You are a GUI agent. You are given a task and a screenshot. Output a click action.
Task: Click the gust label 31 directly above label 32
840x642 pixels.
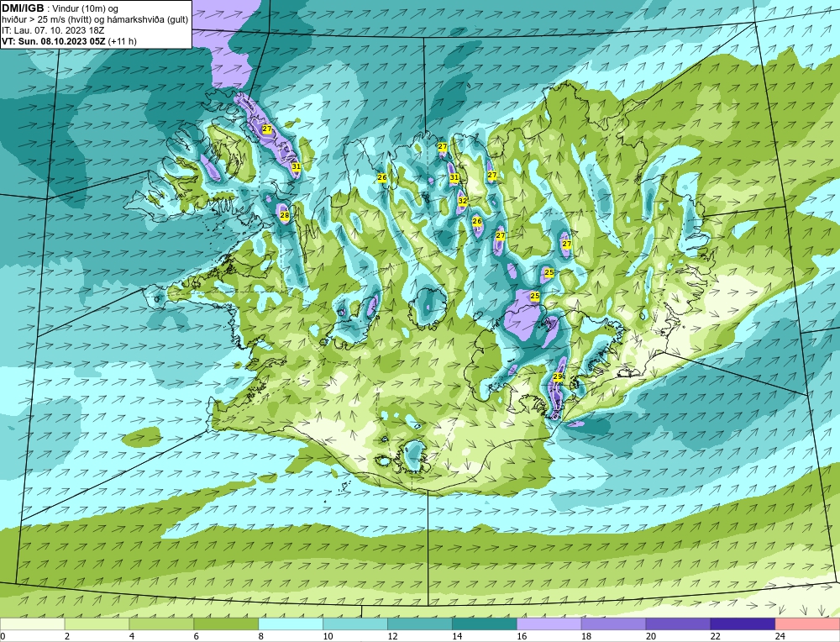point(454,177)
